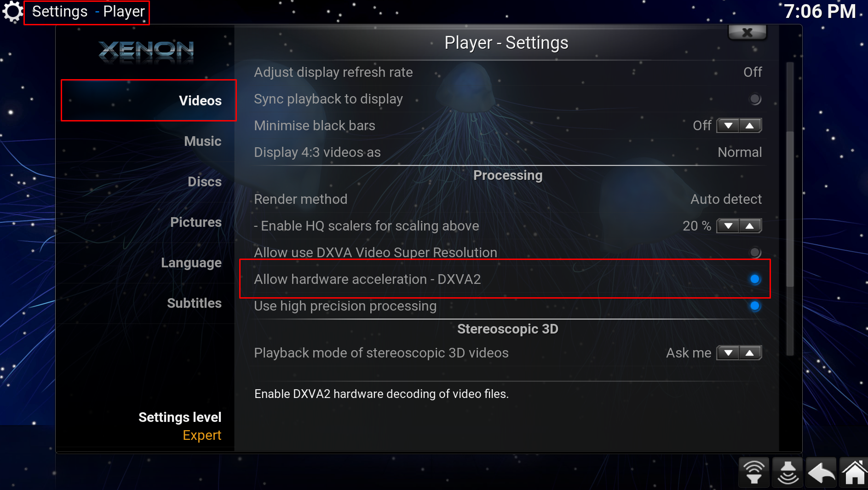Click the downward-waves speaker icon

coord(788,473)
